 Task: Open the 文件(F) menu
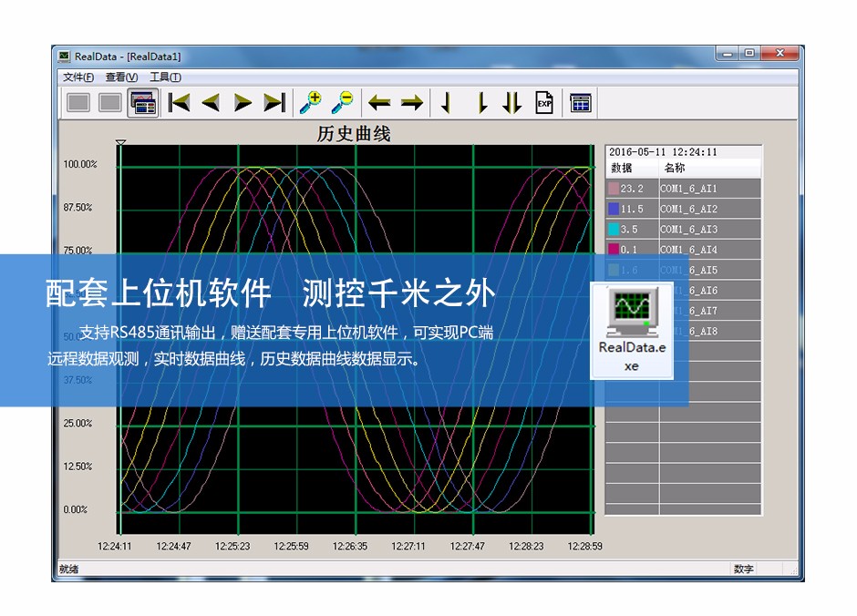(x=77, y=77)
